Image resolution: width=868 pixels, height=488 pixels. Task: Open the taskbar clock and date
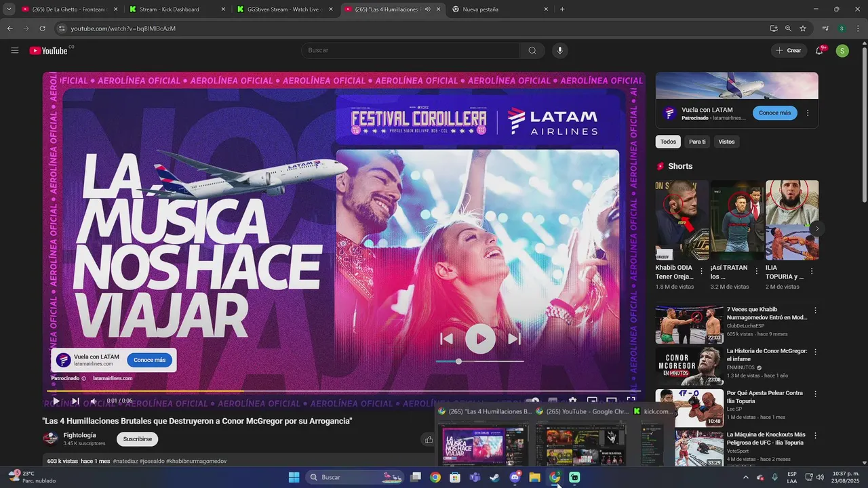pyautogui.click(x=846, y=477)
